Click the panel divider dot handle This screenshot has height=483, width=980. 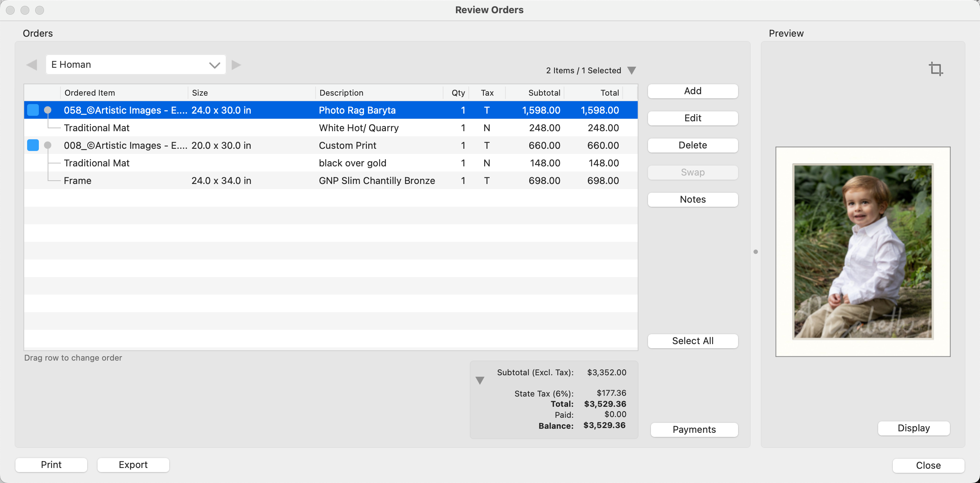click(756, 252)
